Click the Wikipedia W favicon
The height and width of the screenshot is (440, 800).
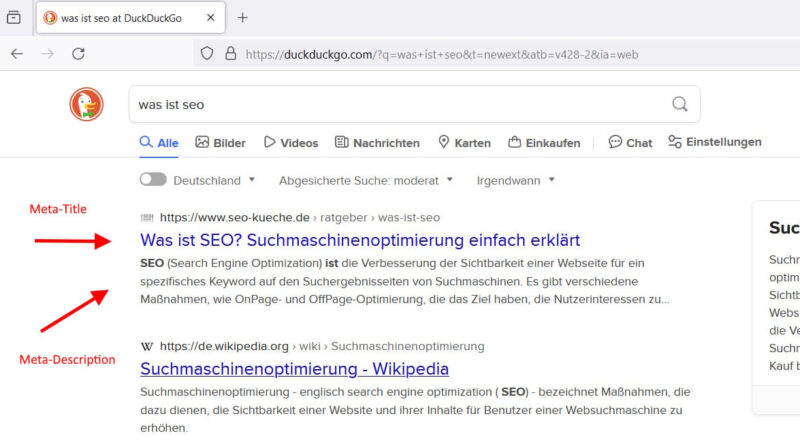click(147, 347)
